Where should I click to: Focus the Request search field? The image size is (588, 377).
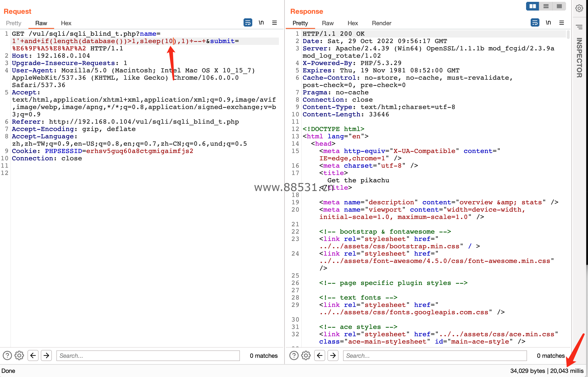point(148,355)
